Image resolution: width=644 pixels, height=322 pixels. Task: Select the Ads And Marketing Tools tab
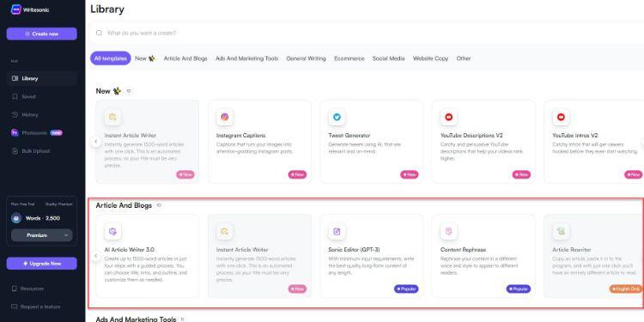(x=246, y=58)
